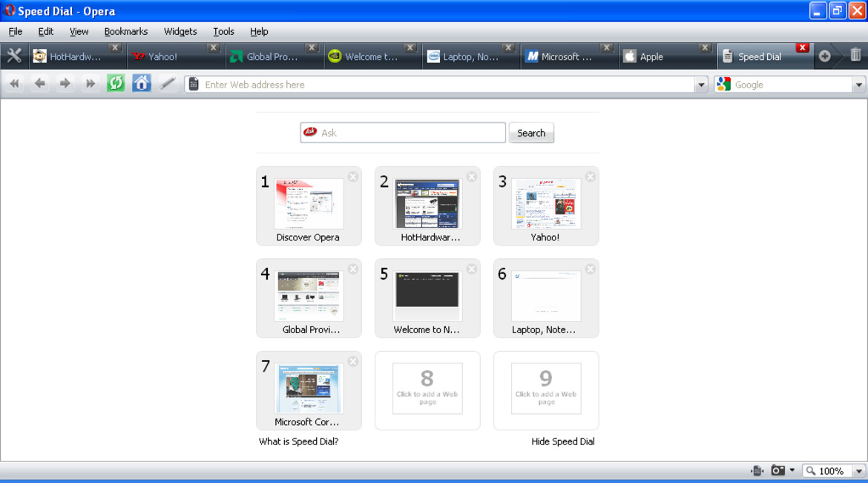868x483 pixels.
Task: Open Yahoo! speed dial thumbnail
Action: pos(546,204)
